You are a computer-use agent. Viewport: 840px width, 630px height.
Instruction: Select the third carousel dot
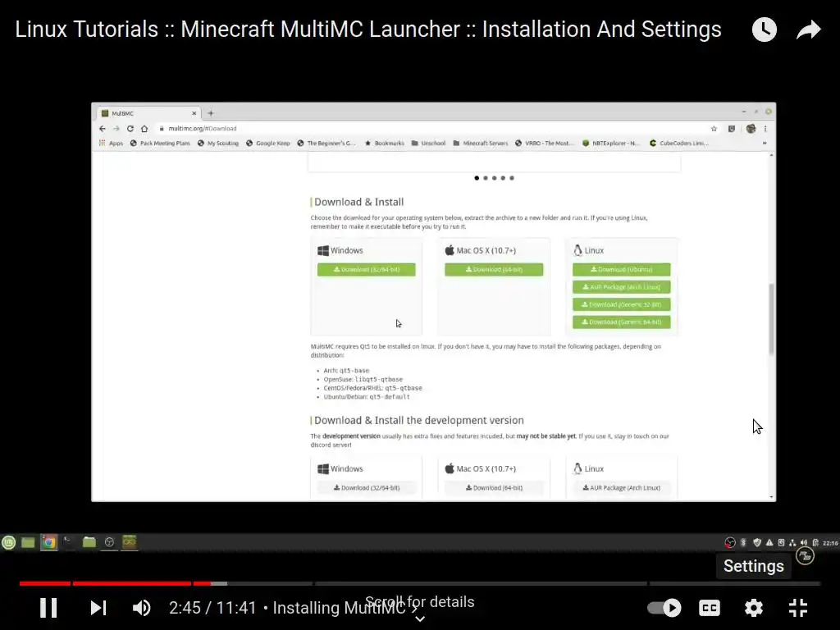pyautogui.click(x=495, y=178)
